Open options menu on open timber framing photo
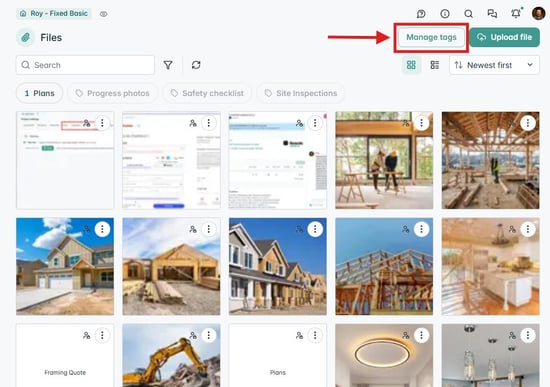 click(528, 123)
